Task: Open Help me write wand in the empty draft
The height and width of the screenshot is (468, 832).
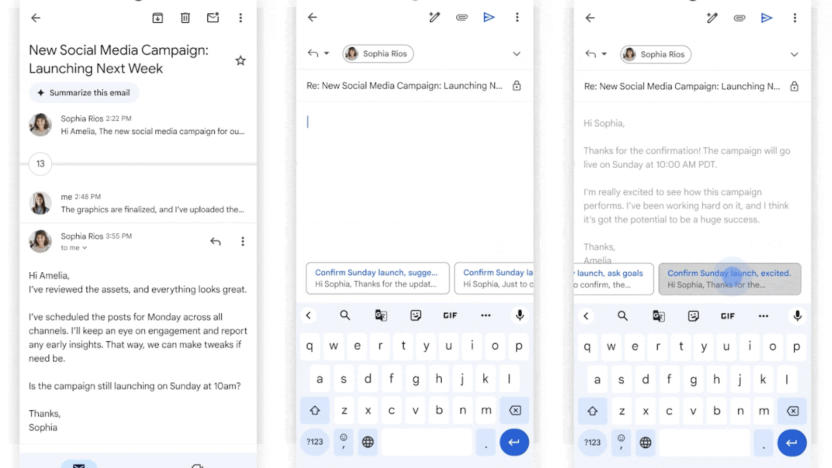Action: (435, 18)
